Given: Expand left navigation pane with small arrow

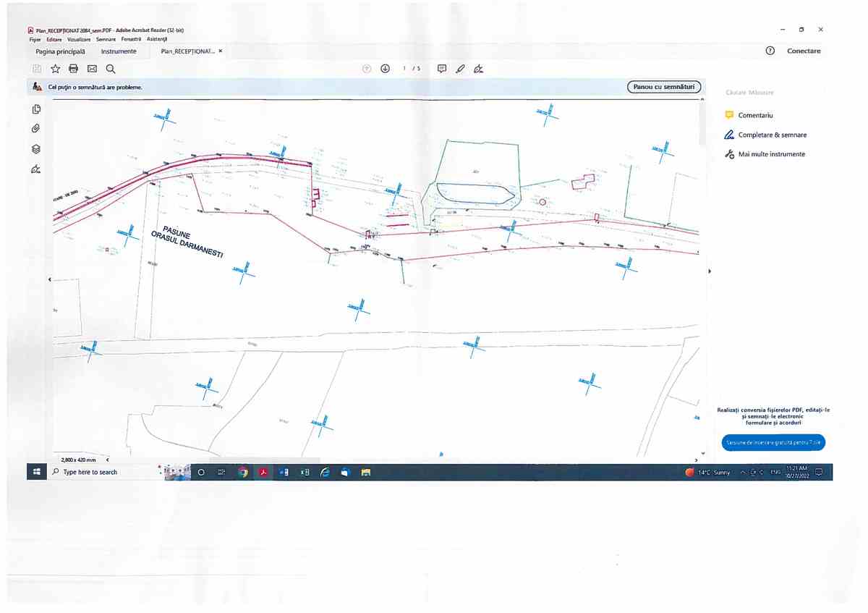Looking at the screenshot, I should point(50,279).
